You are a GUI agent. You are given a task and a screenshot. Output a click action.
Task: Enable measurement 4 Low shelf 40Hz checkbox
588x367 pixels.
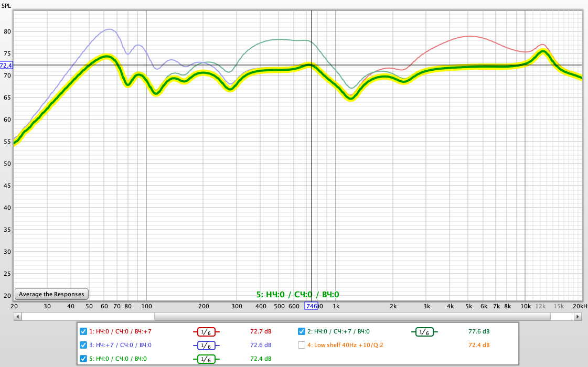tap(302, 345)
